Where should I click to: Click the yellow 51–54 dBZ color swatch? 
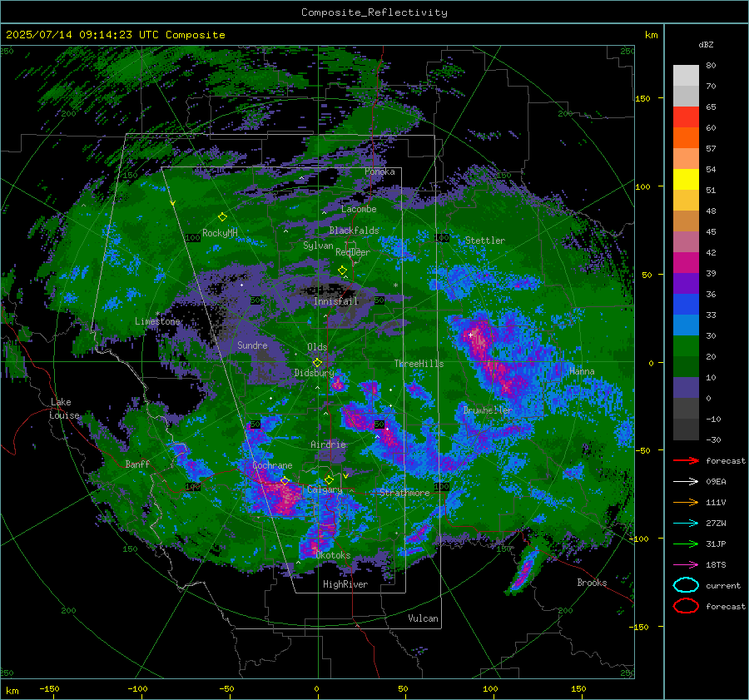(x=686, y=180)
